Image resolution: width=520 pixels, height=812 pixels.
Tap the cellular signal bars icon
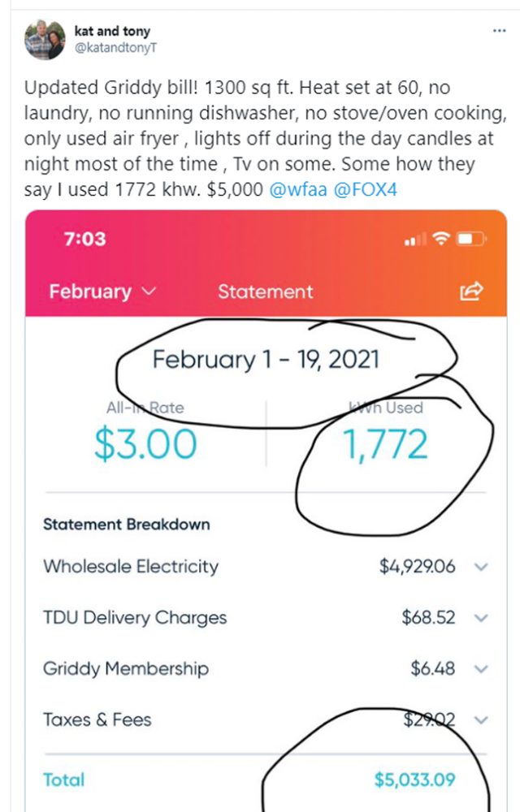click(x=415, y=240)
